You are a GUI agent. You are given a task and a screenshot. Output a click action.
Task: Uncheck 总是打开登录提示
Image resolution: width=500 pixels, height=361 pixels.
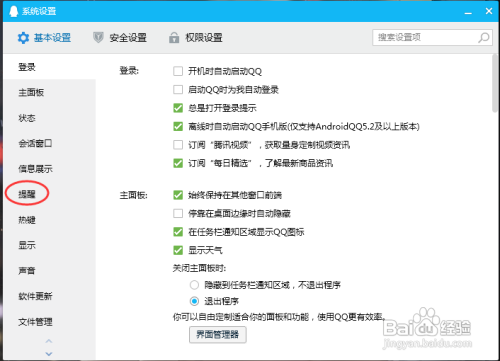pos(178,108)
